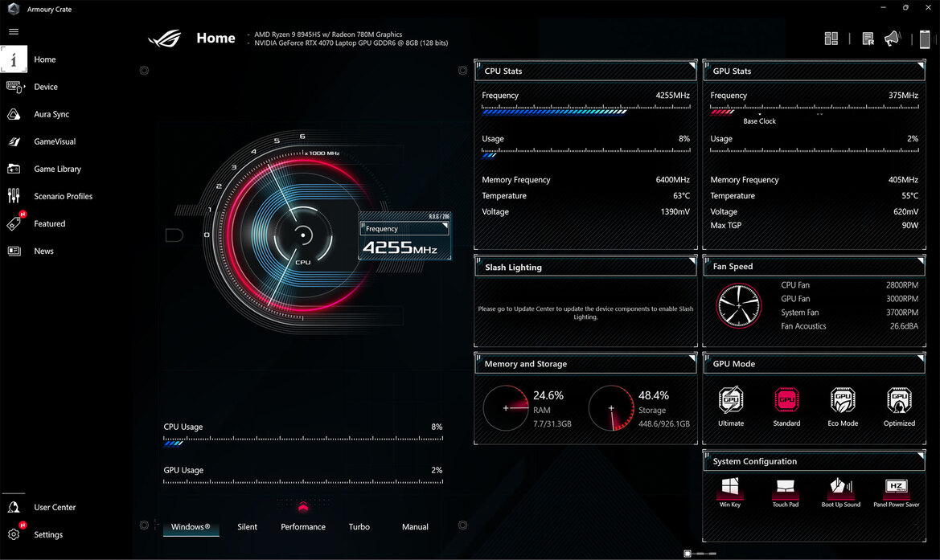Click the CPU Usage bar under gauge
940x560 pixels.
pos(302,442)
